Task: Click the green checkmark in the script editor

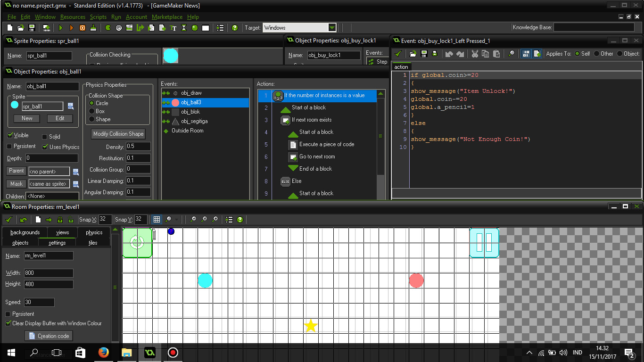Action: (398, 54)
